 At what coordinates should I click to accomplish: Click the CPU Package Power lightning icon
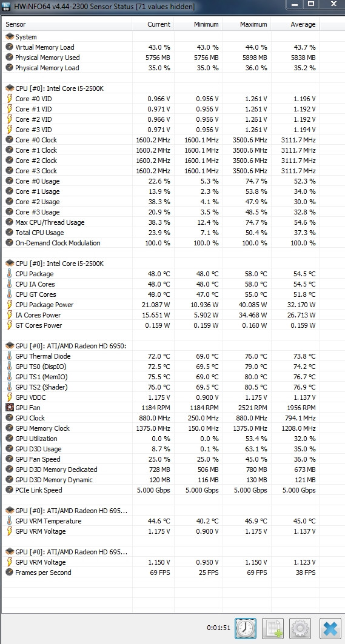tap(10, 304)
